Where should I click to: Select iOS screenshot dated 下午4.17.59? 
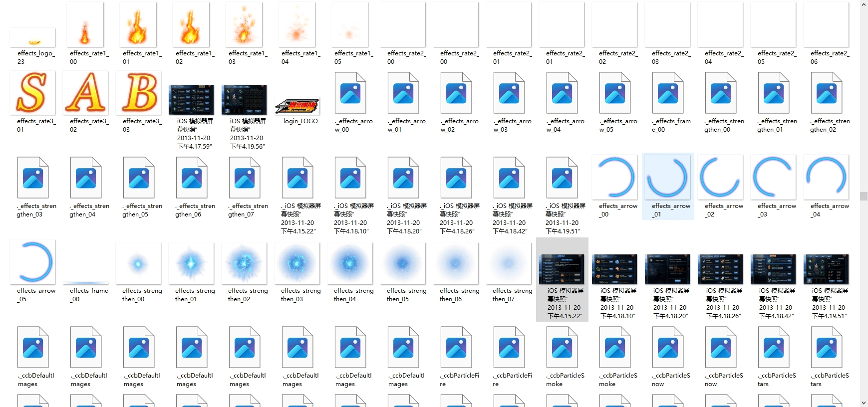click(191, 100)
